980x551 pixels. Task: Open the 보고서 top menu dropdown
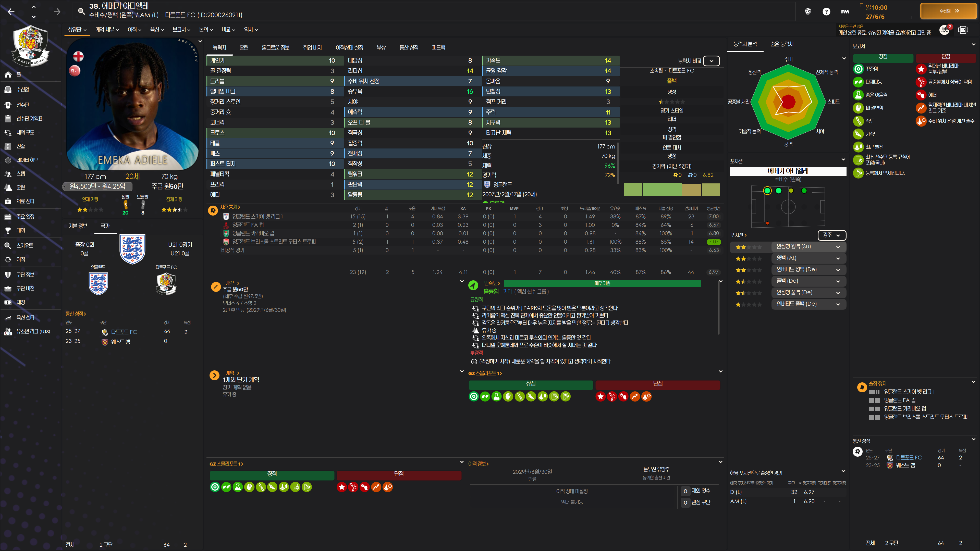click(x=181, y=30)
